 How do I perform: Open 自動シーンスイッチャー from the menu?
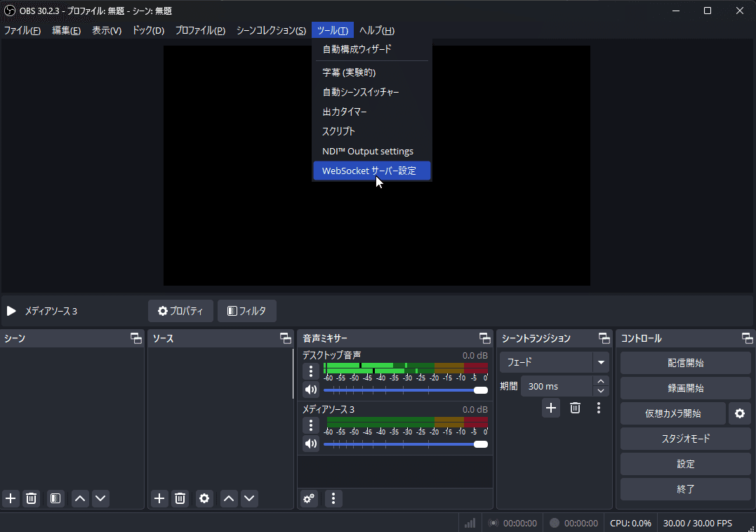[x=372, y=92]
